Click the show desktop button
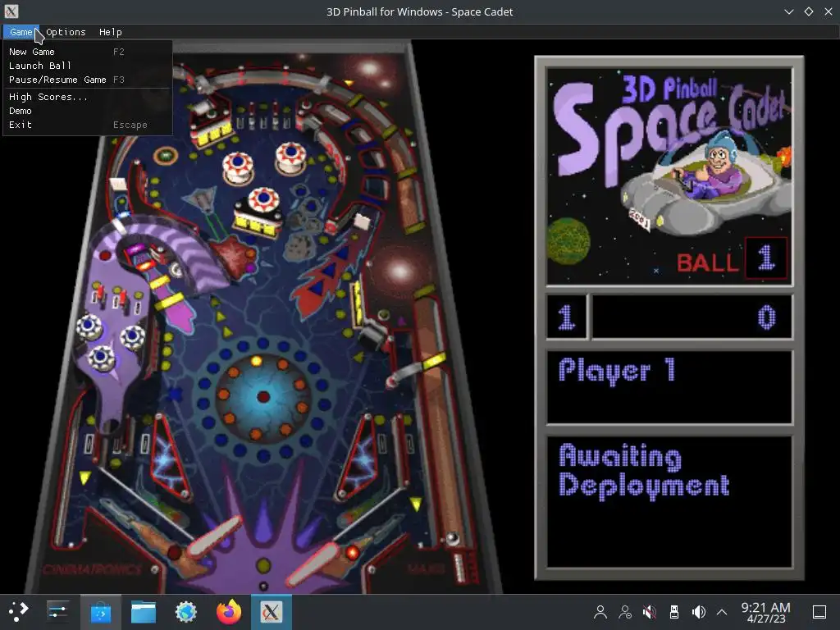Screen dimensions: 840x630 [819, 612]
